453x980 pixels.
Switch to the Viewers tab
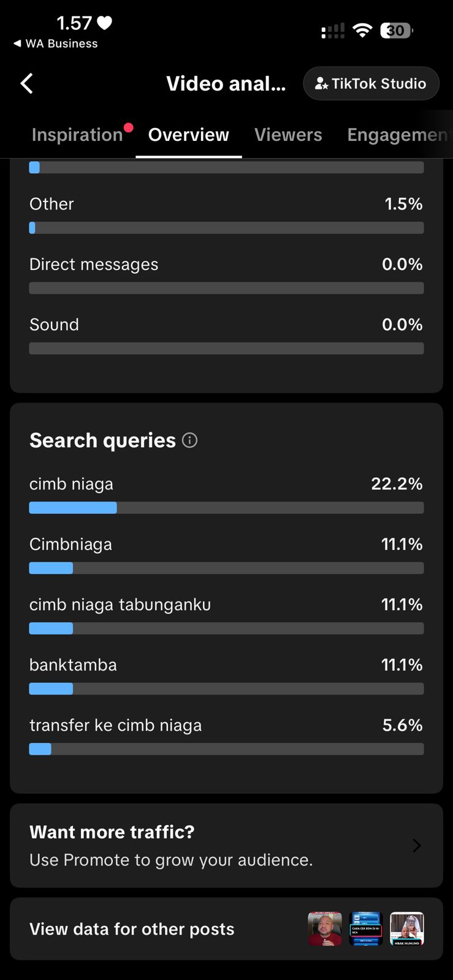288,135
